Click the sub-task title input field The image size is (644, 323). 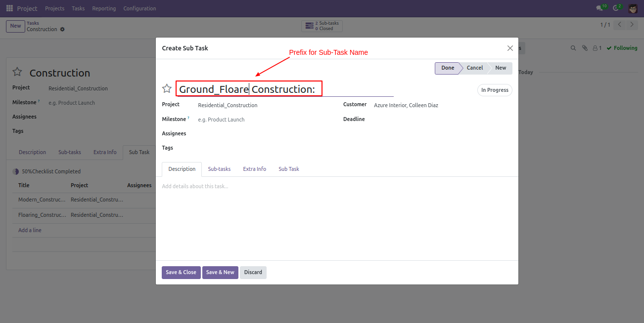(x=285, y=89)
